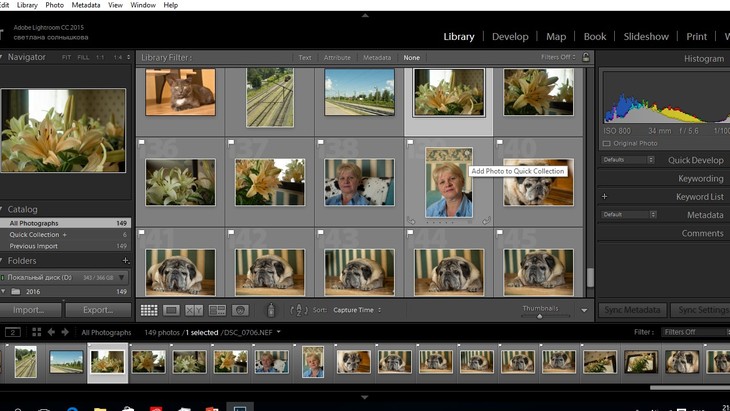Open the Library menu
This screenshot has height=411, width=730.
point(27,5)
